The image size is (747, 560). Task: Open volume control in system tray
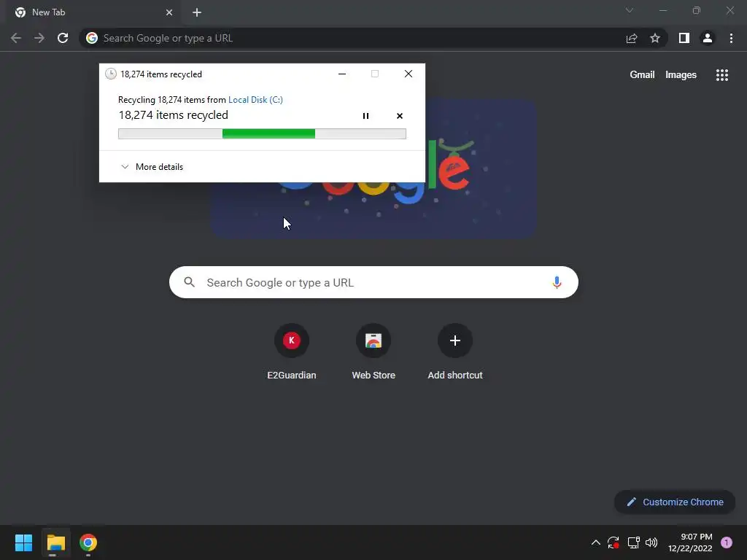pyautogui.click(x=651, y=542)
